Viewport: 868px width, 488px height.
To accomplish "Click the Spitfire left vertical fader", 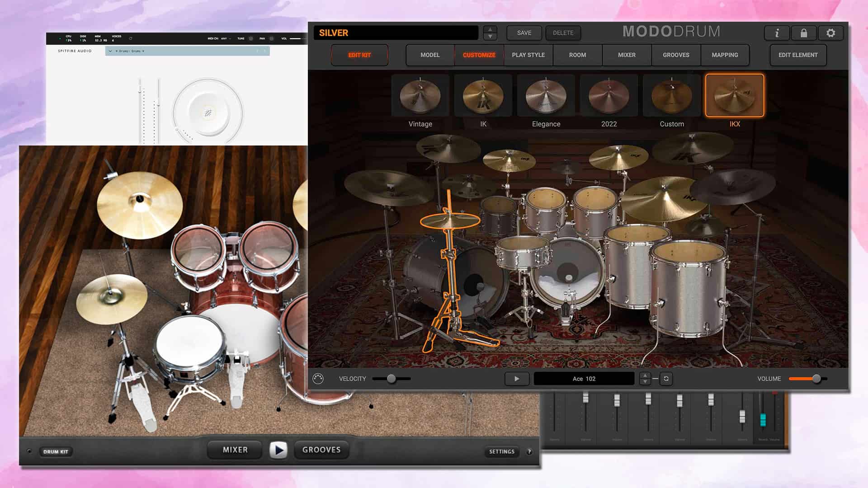I will 140,111.
